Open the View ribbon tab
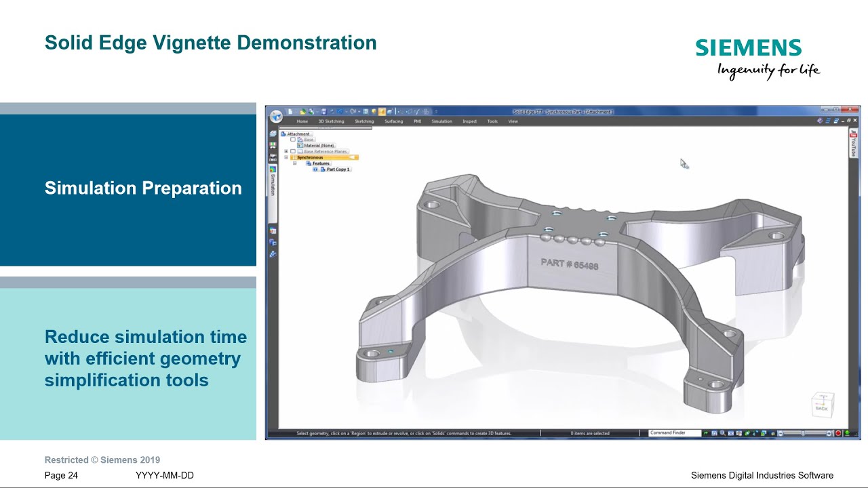 coord(513,121)
